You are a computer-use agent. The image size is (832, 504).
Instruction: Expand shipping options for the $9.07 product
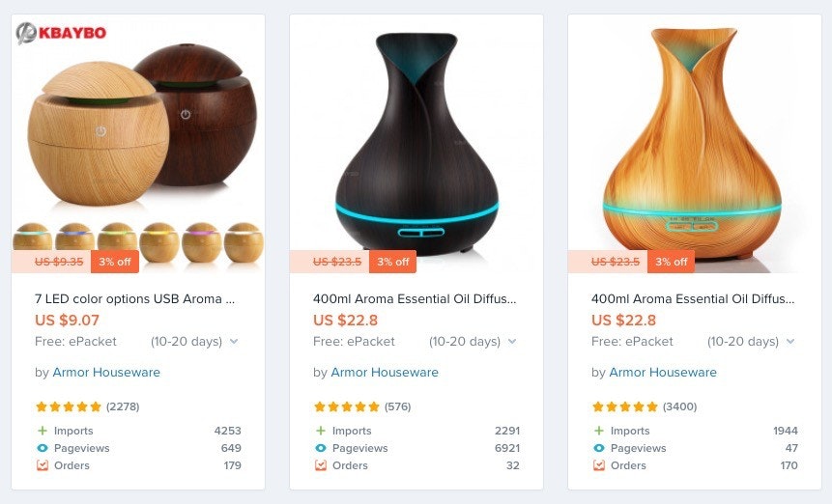[234, 341]
